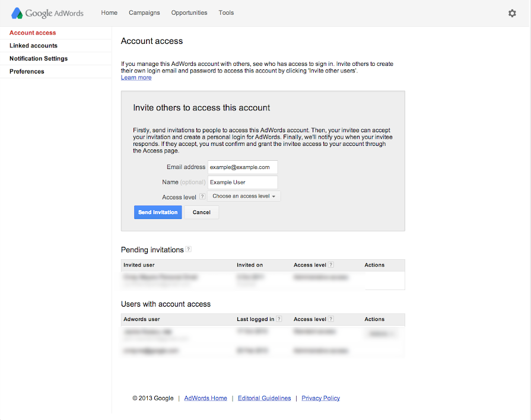
Task: Open the Tools menu
Action: point(226,13)
